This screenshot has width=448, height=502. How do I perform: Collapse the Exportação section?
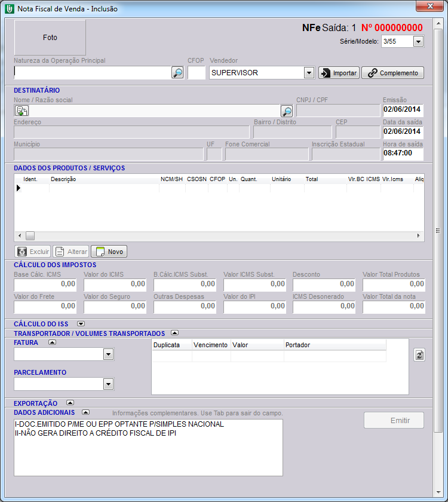70,403
